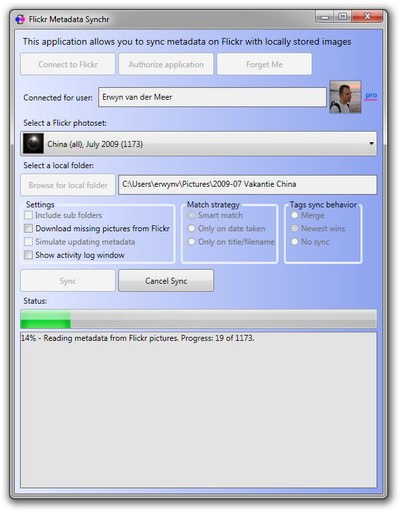Enable Download missing pictures from Flickr

tap(29, 228)
